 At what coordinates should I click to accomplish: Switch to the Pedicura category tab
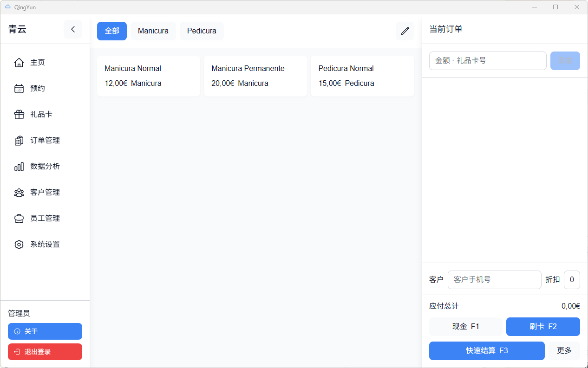pos(202,31)
